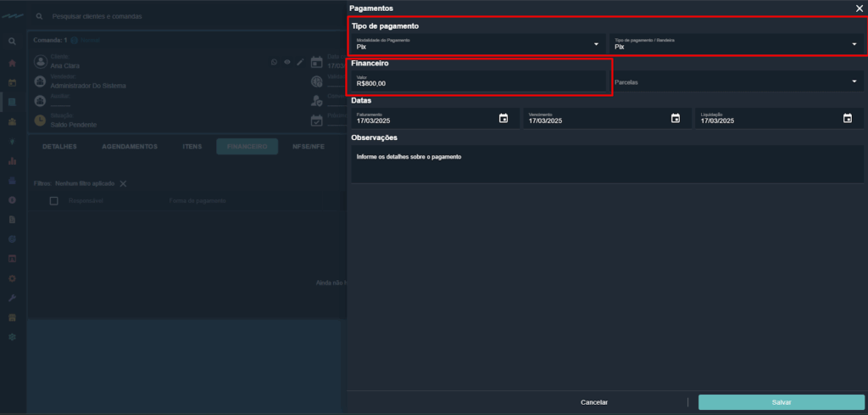Click the Valor amount field
This screenshot has height=415, width=868.
click(x=480, y=81)
